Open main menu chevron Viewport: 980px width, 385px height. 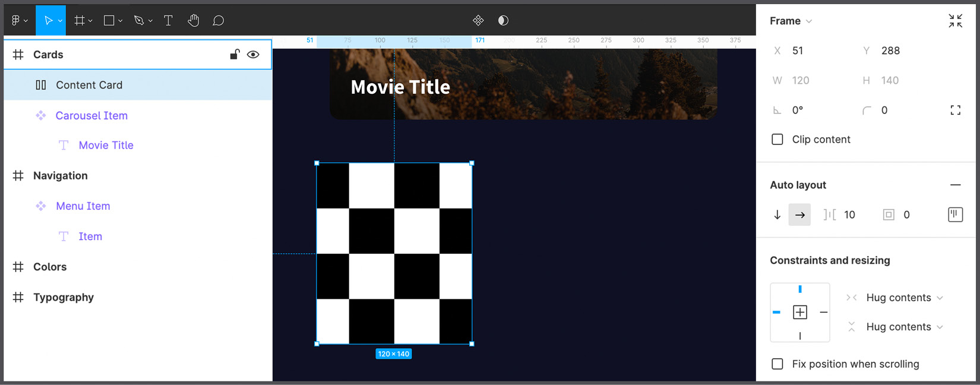[x=26, y=21]
